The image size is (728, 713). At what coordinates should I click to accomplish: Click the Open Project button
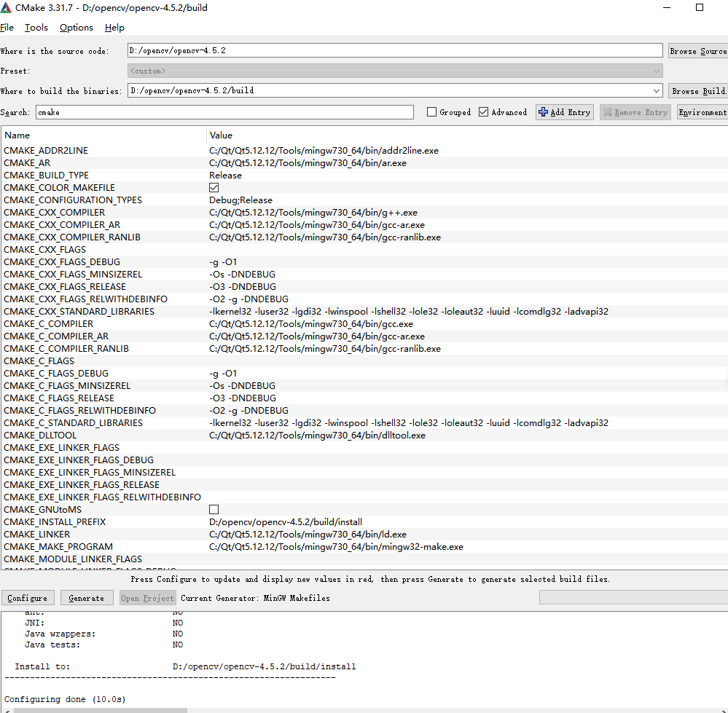[147, 598]
